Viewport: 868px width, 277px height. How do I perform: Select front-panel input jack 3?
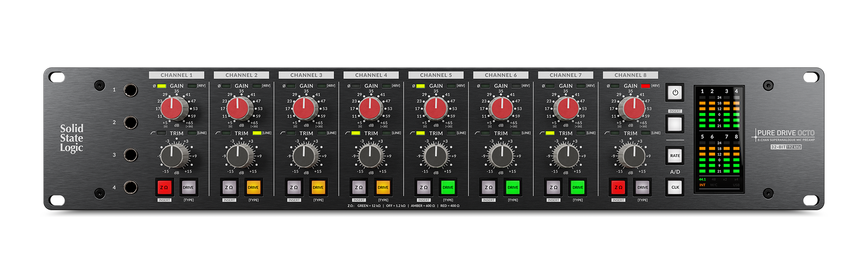pyautogui.click(x=130, y=155)
